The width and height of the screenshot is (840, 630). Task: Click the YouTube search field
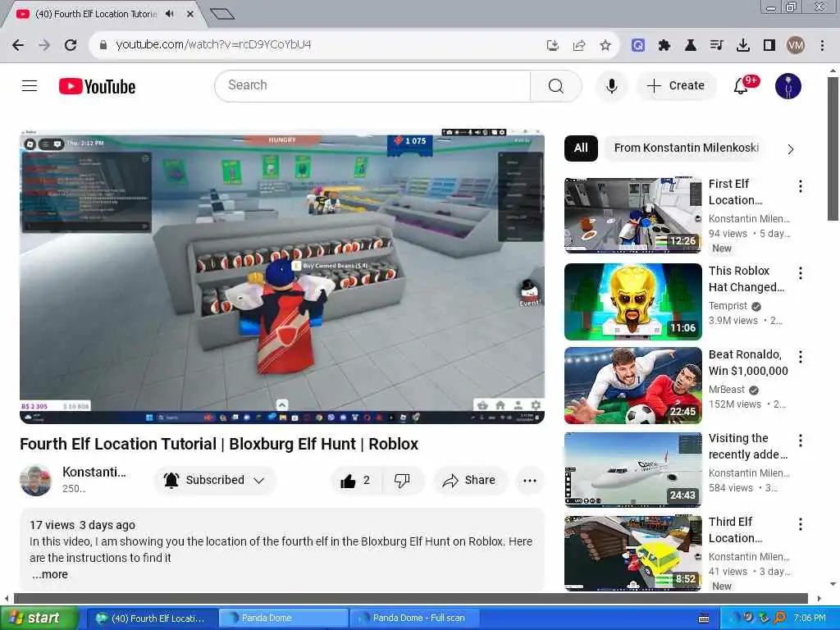click(x=373, y=85)
